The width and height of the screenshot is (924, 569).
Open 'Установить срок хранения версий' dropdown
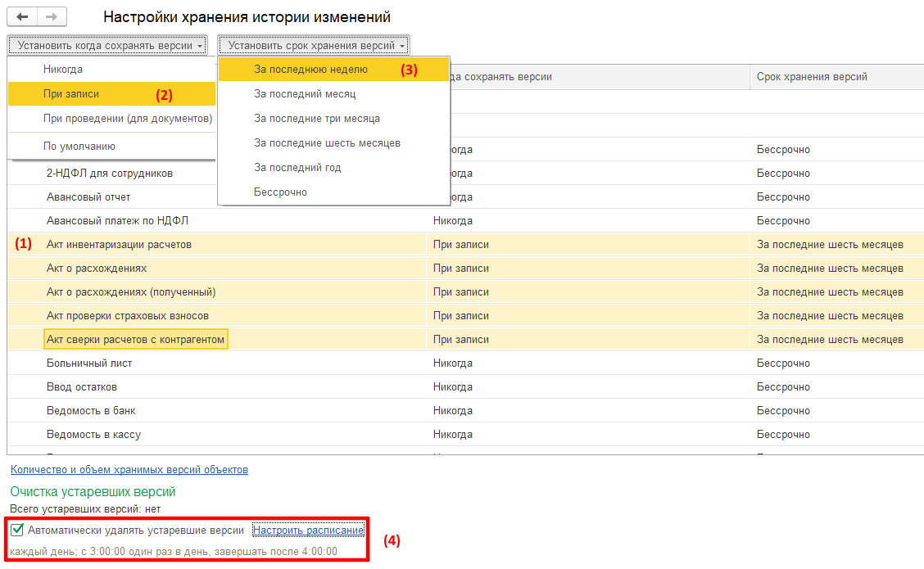(313, 46)
